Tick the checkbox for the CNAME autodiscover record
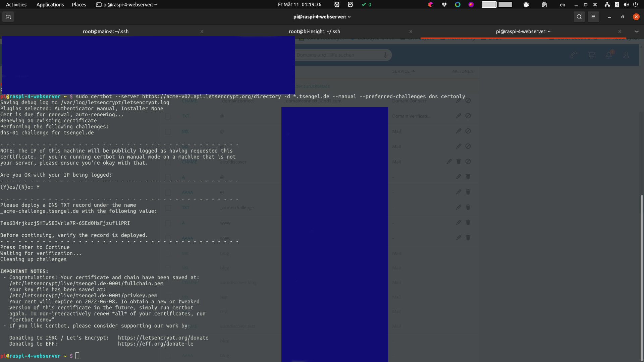This screenshot has width=644, height=362. point(168,162)
